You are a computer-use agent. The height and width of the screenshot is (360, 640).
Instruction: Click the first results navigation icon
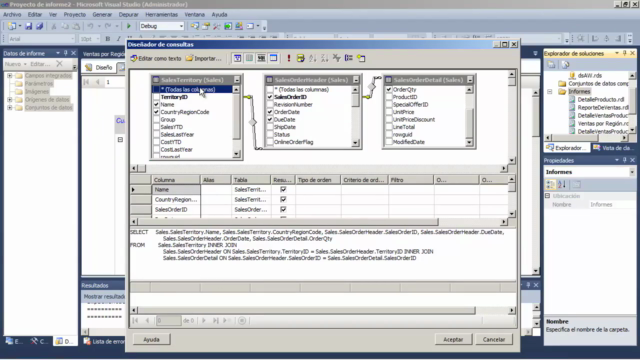coord(136,321)
